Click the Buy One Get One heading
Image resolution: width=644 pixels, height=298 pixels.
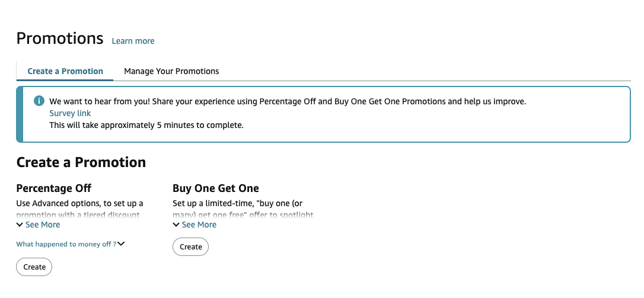coord(216,188)
